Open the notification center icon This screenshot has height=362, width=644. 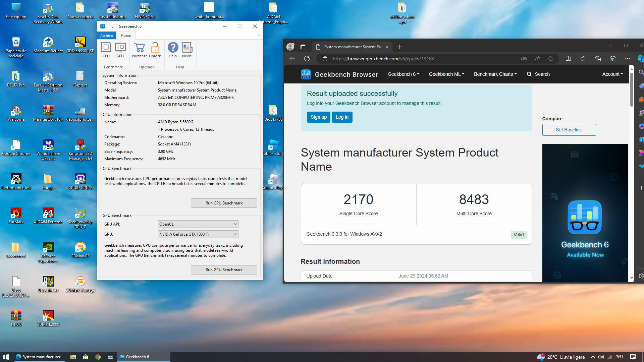(x=633, y=357)
